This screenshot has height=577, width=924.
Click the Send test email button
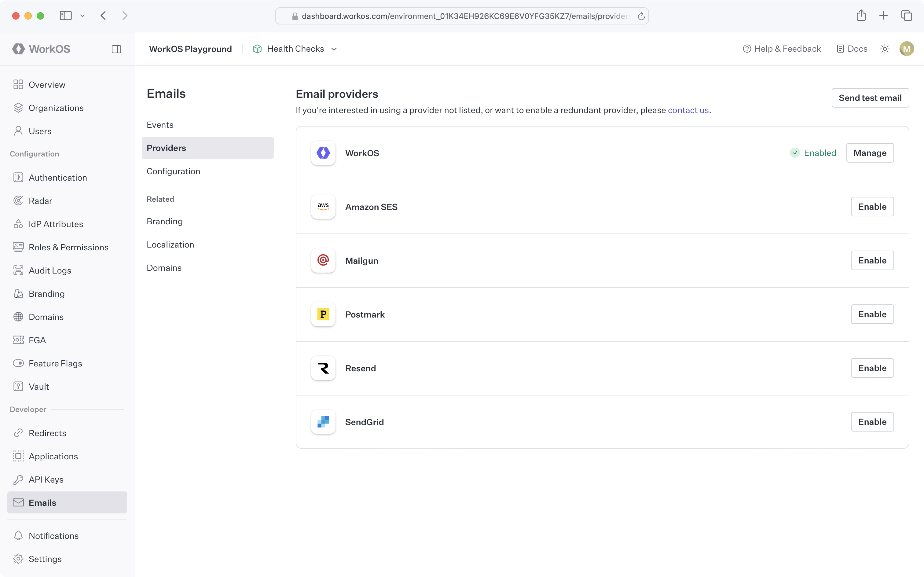(870, 98)
